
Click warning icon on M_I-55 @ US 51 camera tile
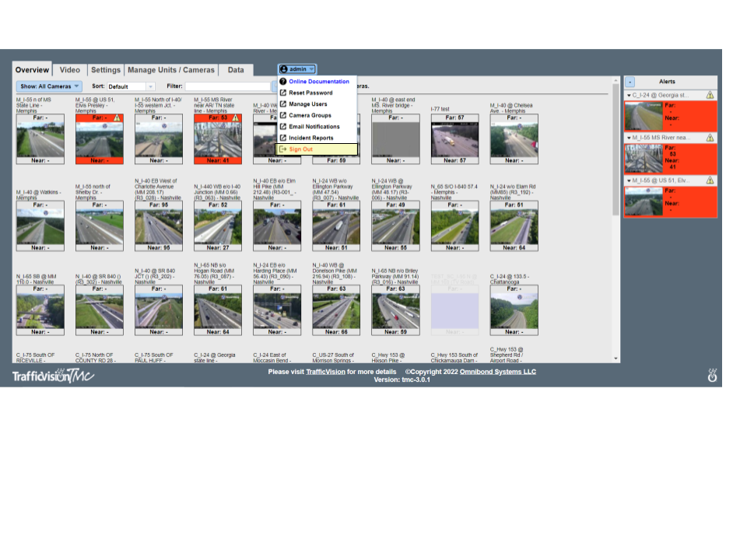coord(117,117)
